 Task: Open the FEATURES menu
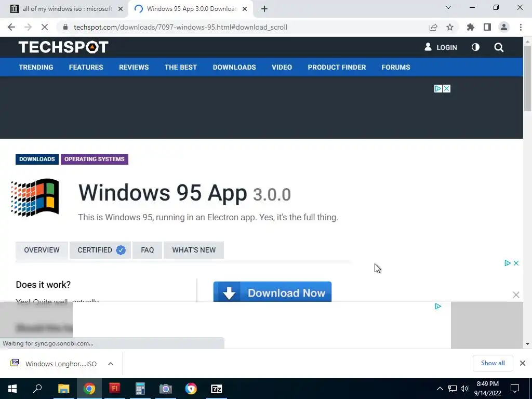pyautogui.click(x=86, y=67)
